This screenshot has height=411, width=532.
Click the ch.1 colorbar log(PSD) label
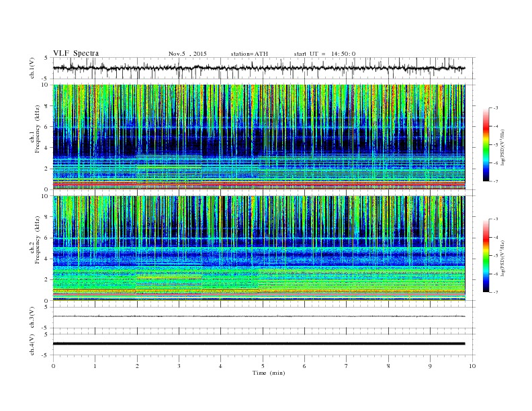tap(502, 148)
